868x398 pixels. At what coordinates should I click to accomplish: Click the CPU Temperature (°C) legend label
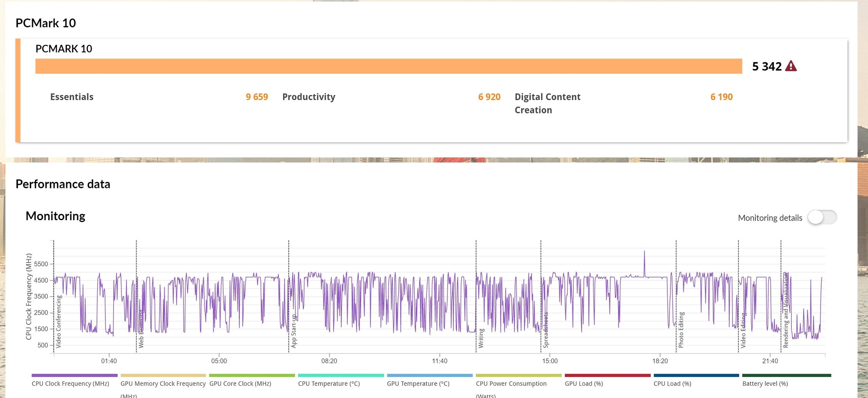point(329,384)
